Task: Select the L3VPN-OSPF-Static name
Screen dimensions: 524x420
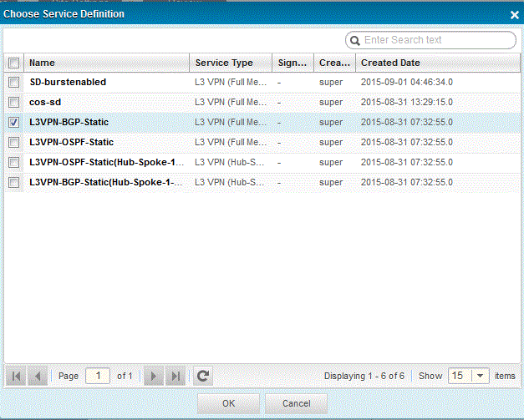Action: pyautogui.click(x=72, y=142)
